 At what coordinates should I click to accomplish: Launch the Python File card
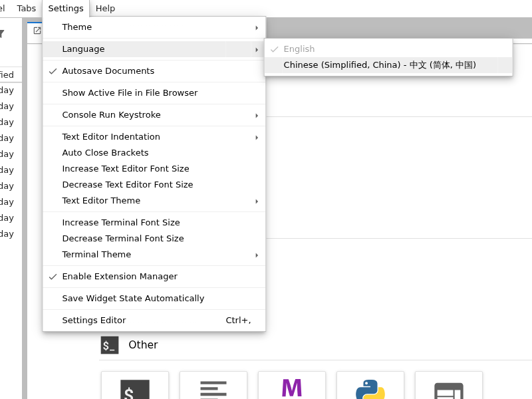(x=370, y=386)
